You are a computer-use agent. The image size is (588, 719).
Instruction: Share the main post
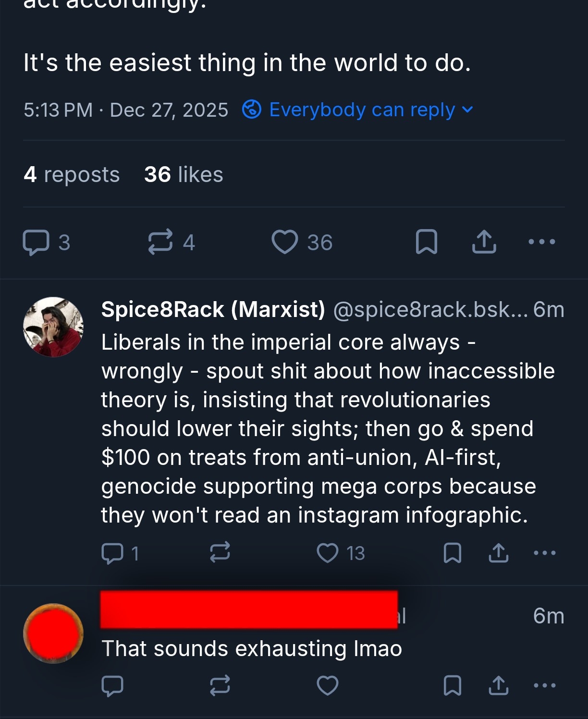click(484, 242)
